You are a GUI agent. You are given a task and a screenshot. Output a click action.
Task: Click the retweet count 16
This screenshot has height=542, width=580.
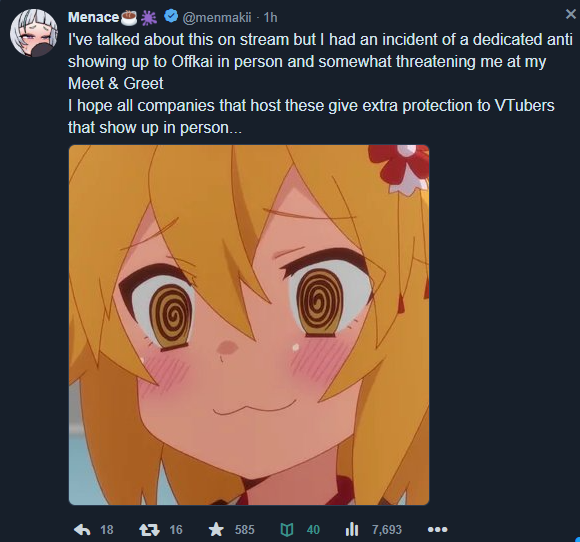[x=176, y=530]
